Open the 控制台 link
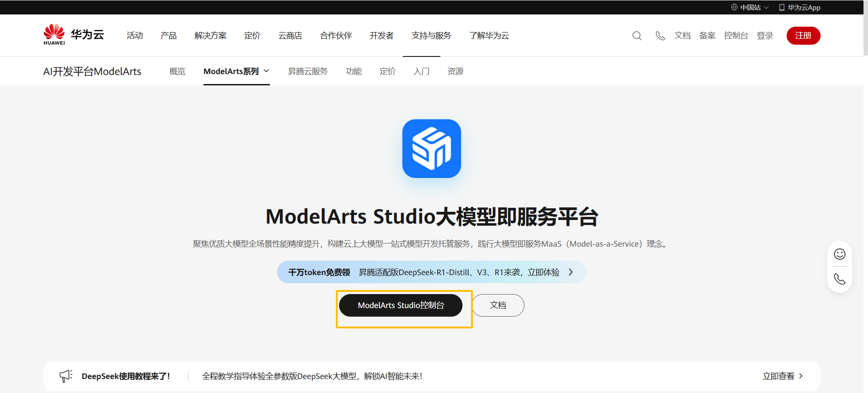Screen dimensions: 868x393 736,36
